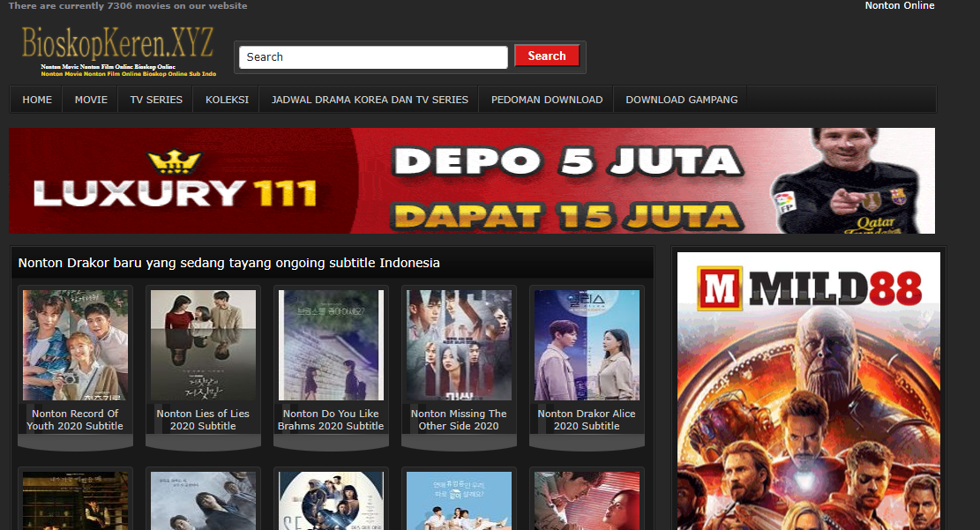Image resolution: width=980 pixels, height=530 pixels.
Task: Click Nonton Lies of Lies 2020 Subtitle link
Action: tap(203, 420)
